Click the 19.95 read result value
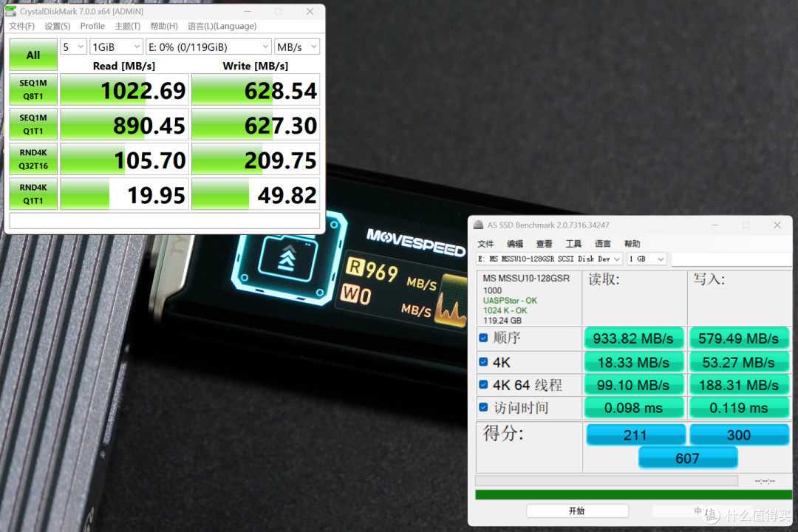Image resolution: width=798 pixels, height=532 pixels. pos(124,194)
